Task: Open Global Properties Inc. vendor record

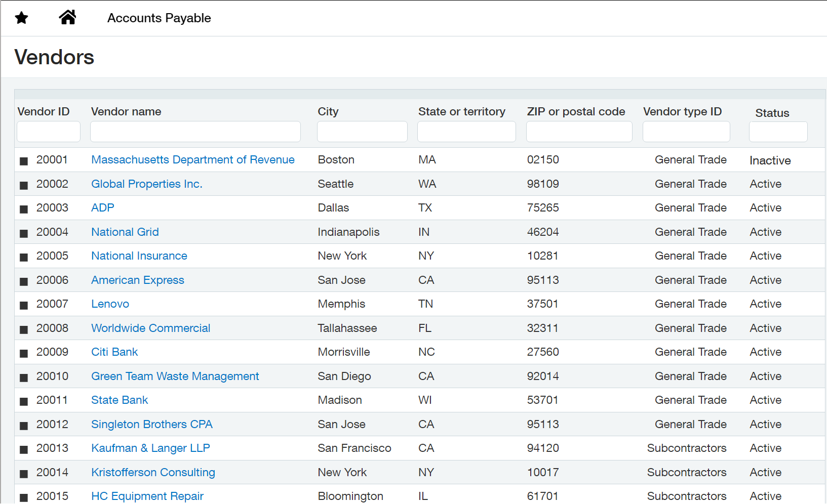Action: coord(147,184)
